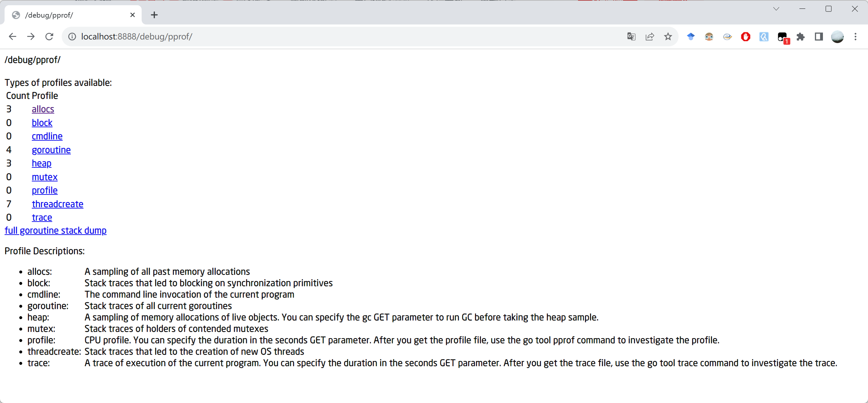Click full goroutine stack dump link
This screenshot has height=403, width=868.
(56, 230)
